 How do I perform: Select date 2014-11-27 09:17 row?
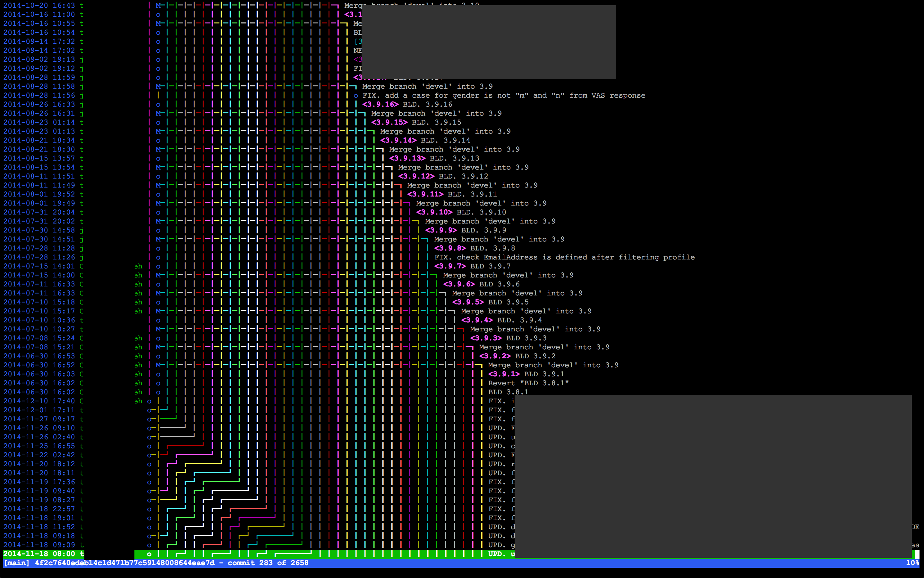tap(39, 419)
